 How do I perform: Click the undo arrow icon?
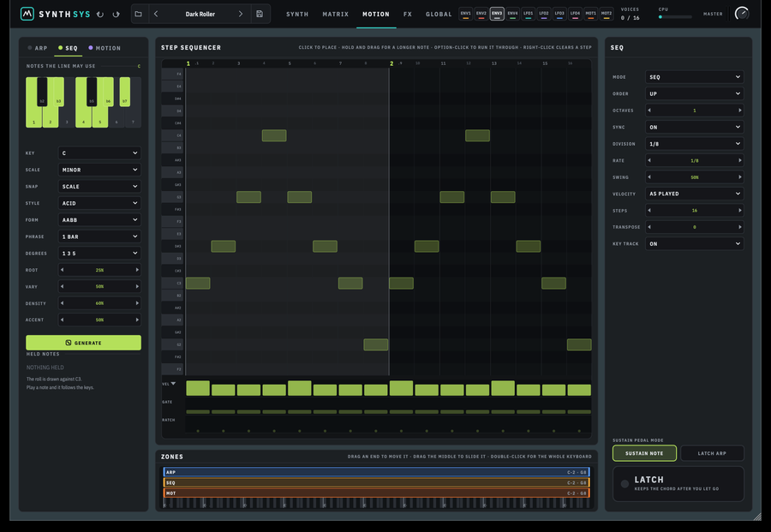coord(100,15)
